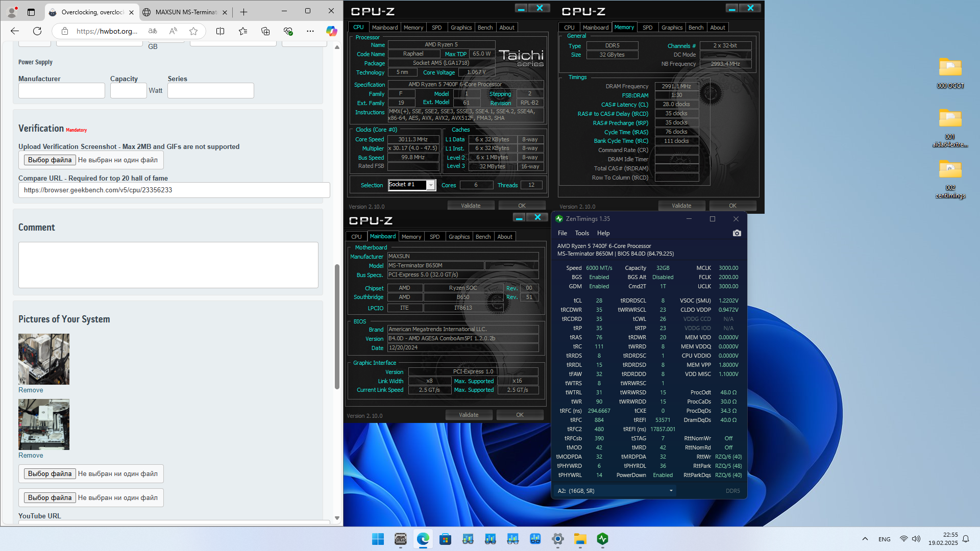Image resolution: width=980 pixels, height=551 pixels.
Task: Focus Power Supply Capacity field
Action: (x=129, y=91)
